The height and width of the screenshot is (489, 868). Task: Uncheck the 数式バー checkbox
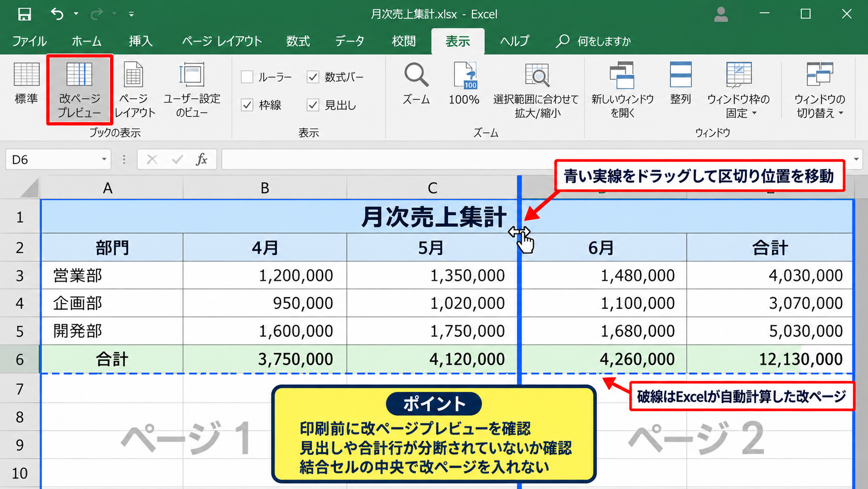click(313, 77)
